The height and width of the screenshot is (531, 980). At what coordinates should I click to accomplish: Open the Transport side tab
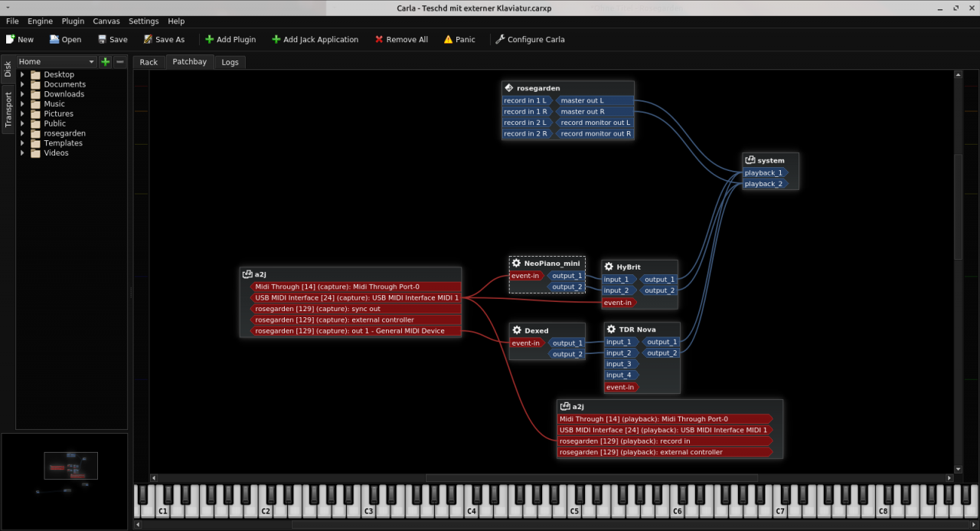click(x=8, y=109)
